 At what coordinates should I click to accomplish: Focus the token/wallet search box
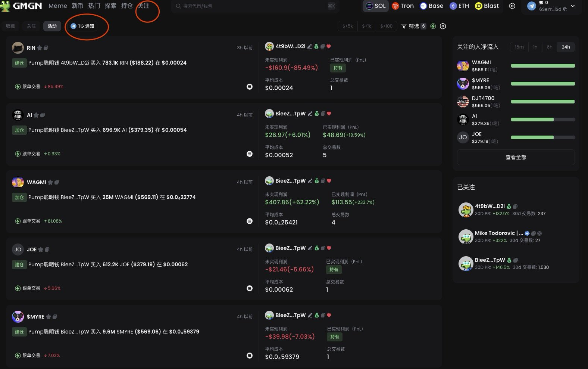(255, 6)
